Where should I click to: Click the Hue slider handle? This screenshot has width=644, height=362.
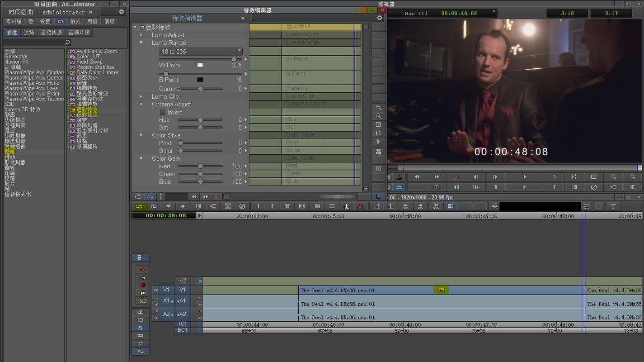(x=200, y=120)
